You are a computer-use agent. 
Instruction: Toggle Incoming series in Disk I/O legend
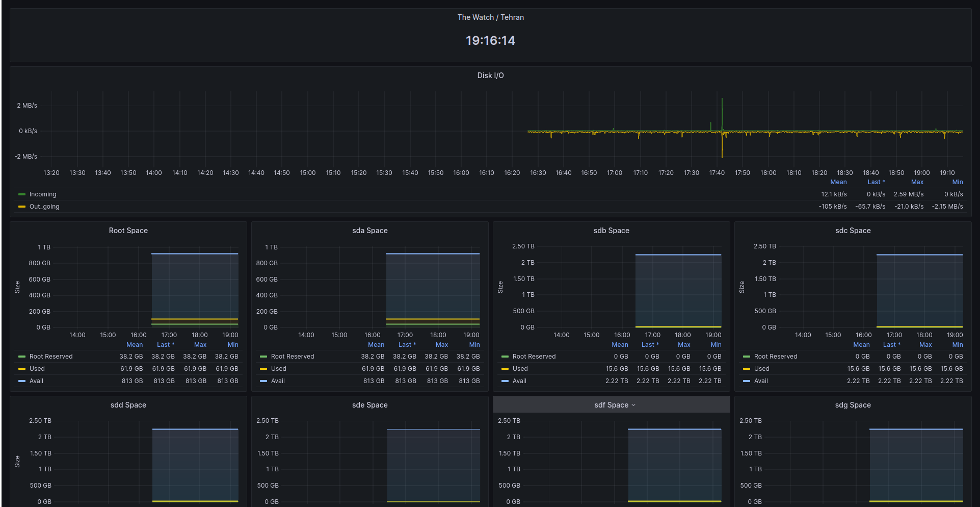click(43, 194)
